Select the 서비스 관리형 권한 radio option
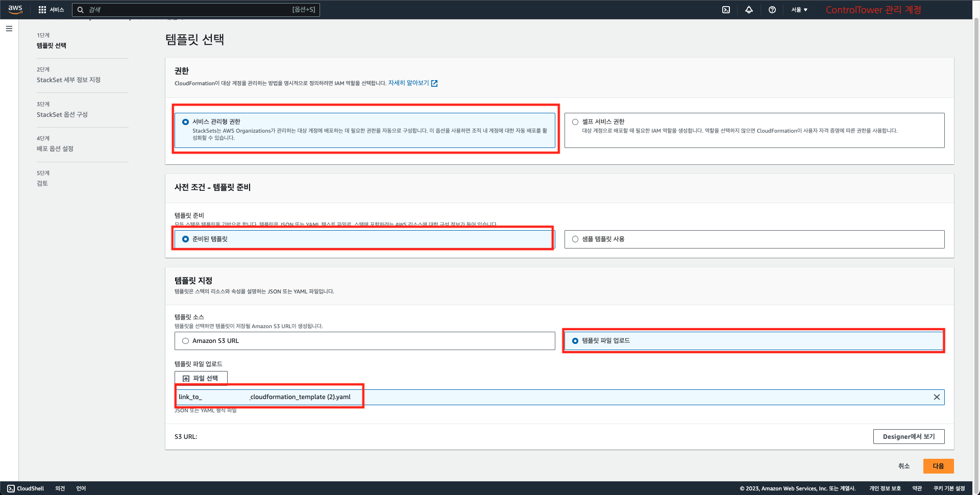Screen dimensions: 980x495 186,122
